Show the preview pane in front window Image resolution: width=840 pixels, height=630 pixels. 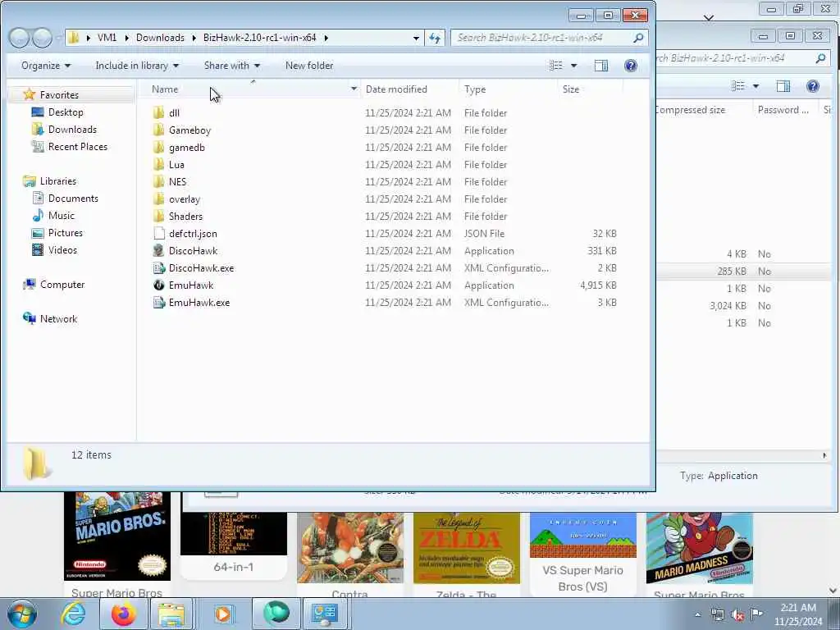pyautogui.click(x=601, y=66)
